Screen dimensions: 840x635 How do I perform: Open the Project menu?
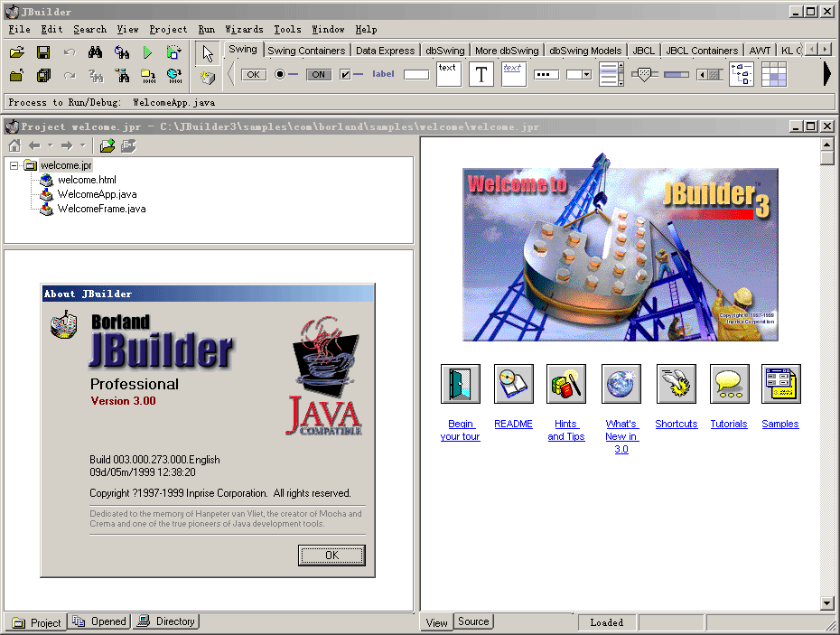pyautogui.click(x=168, y=29)
